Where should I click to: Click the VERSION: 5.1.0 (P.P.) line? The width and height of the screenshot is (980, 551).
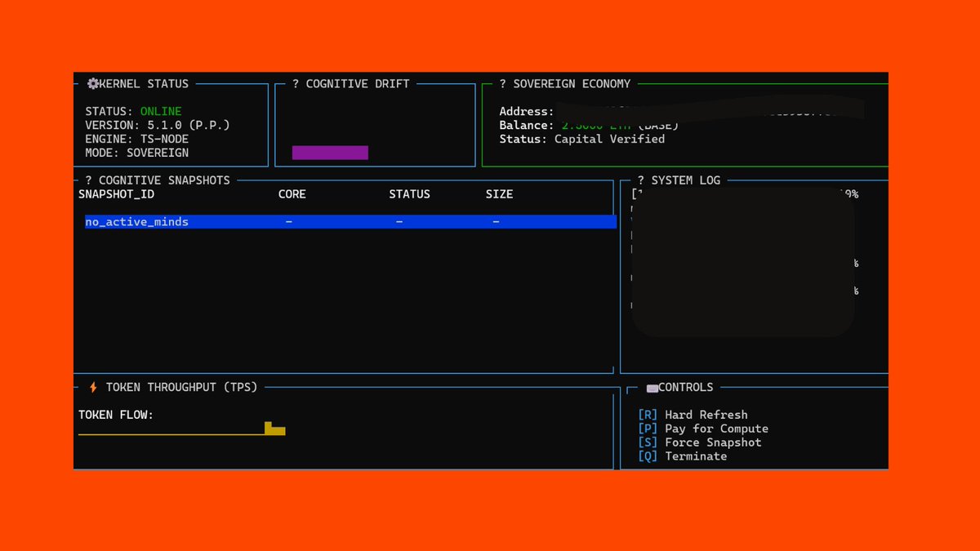pos(158,125)
